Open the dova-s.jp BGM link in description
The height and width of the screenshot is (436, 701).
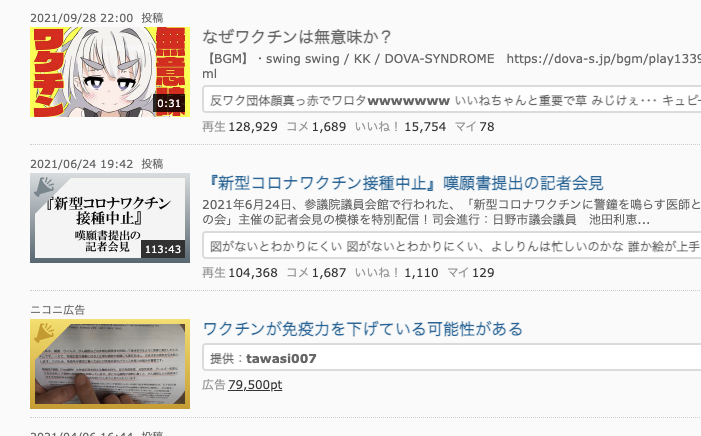(x=604, y=59)
